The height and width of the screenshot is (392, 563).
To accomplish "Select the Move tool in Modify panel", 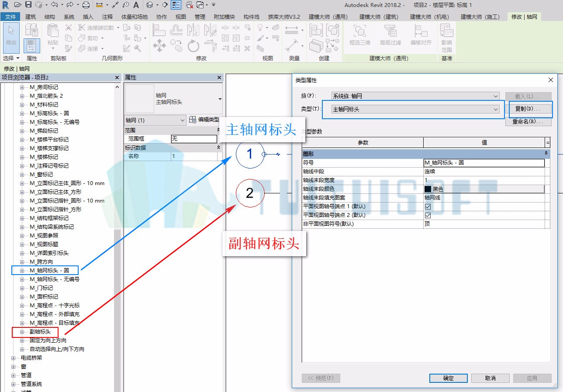I will pyautogui.click(x=159, y=45).
